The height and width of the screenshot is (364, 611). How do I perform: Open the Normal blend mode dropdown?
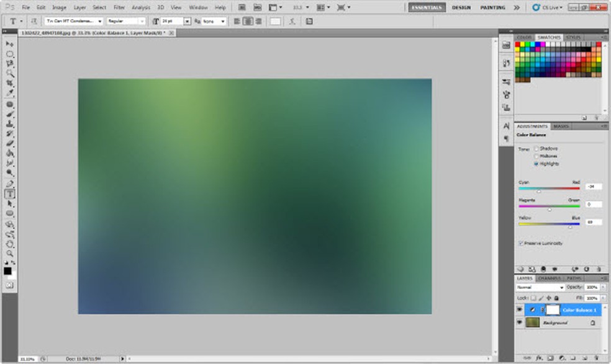[540, 288]
